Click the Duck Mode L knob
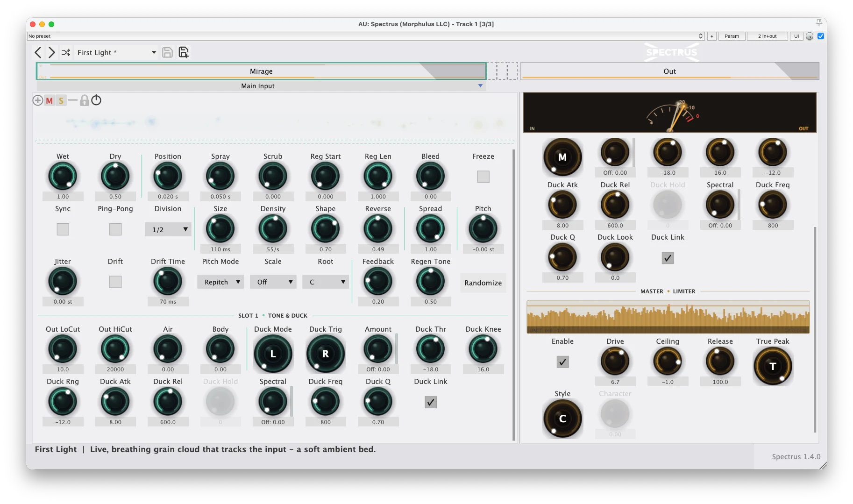The image size is (853, 504). tap(273, 354)
